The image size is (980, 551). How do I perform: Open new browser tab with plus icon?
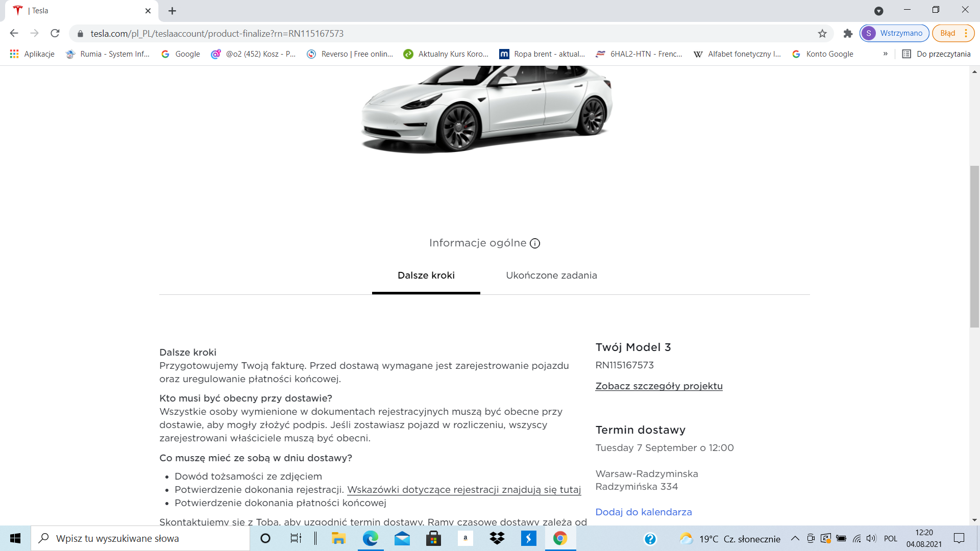click(x=173, y=11)
